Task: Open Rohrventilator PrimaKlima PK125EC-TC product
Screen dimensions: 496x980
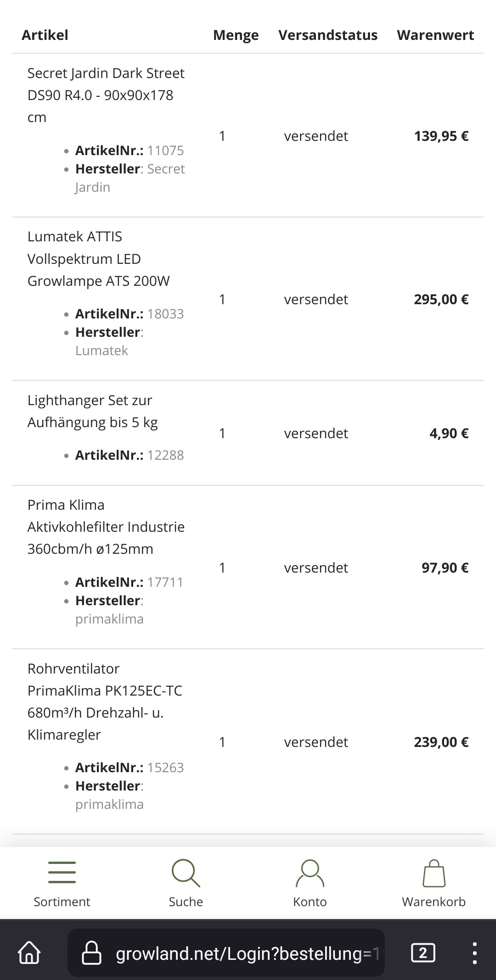Action: (x=105, y=702)
